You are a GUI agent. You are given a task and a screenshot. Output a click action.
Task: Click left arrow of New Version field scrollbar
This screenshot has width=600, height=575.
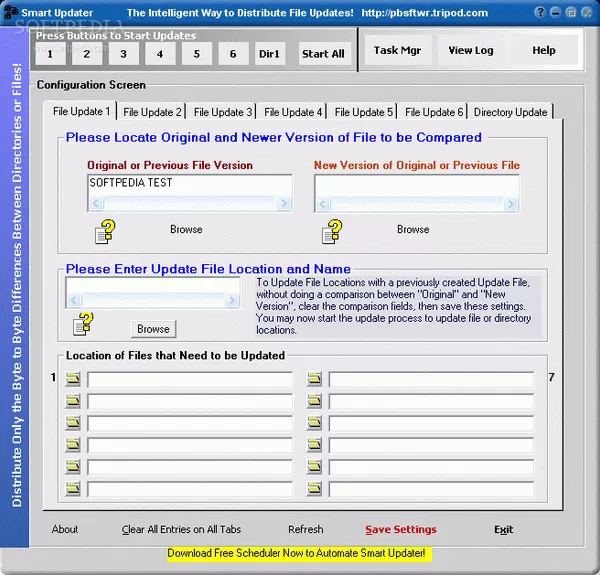click(323, 204)
